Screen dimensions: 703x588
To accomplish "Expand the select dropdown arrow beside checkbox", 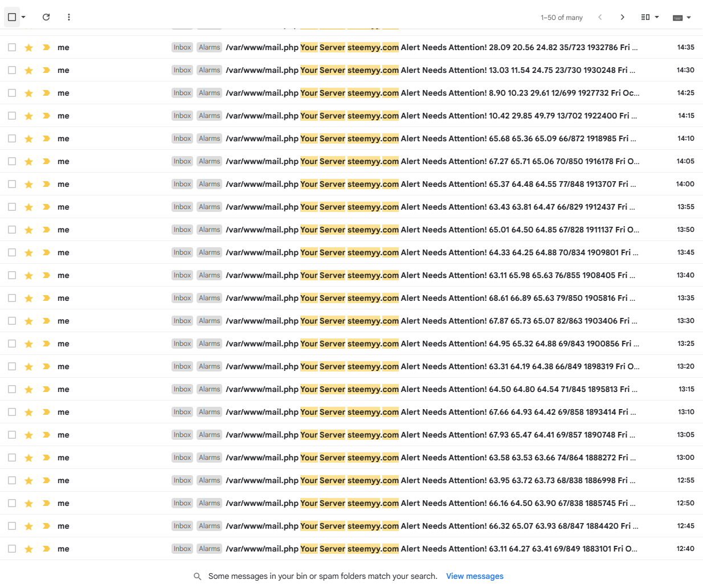I will 23,17.
